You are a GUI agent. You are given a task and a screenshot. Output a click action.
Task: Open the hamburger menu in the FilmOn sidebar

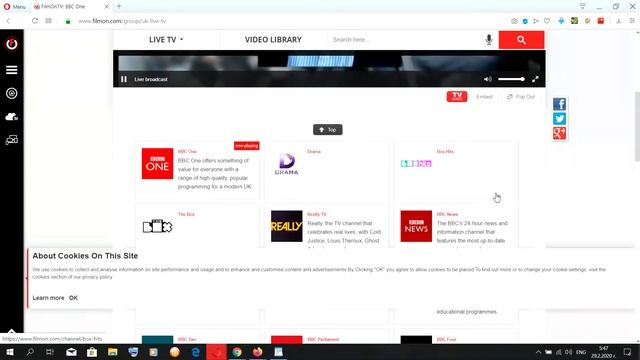click(x=11, y=70)
